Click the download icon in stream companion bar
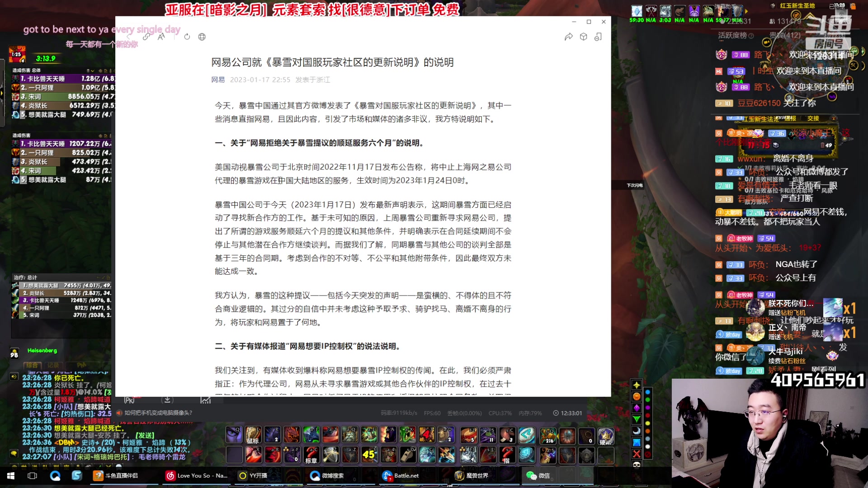Viewport: 868px width, 488px height. (167, 399)
